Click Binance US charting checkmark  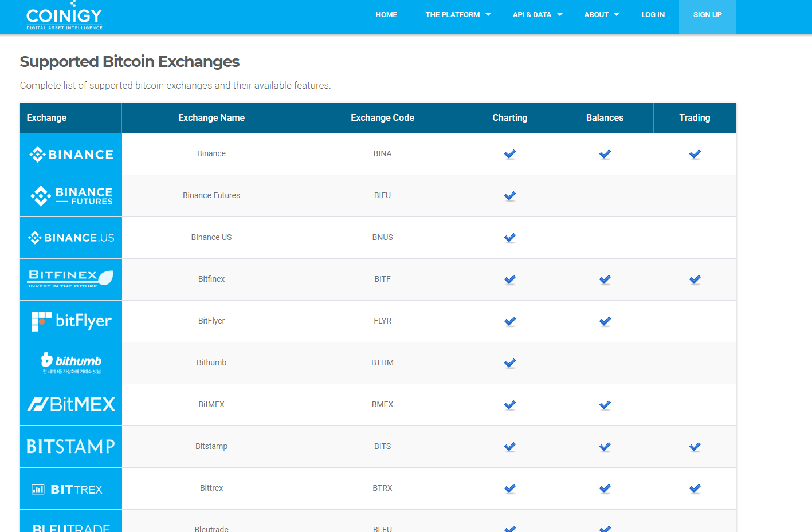(x=510, y=238)
